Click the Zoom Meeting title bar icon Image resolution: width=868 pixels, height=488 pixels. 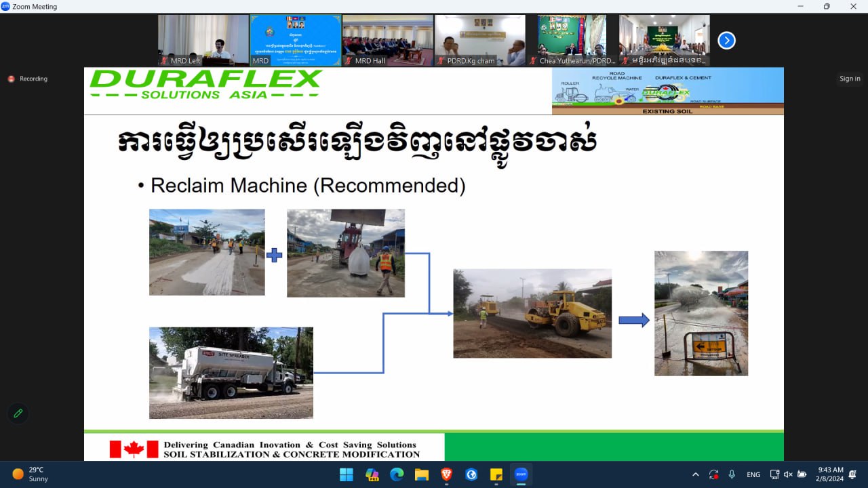[x=5, y=6]
